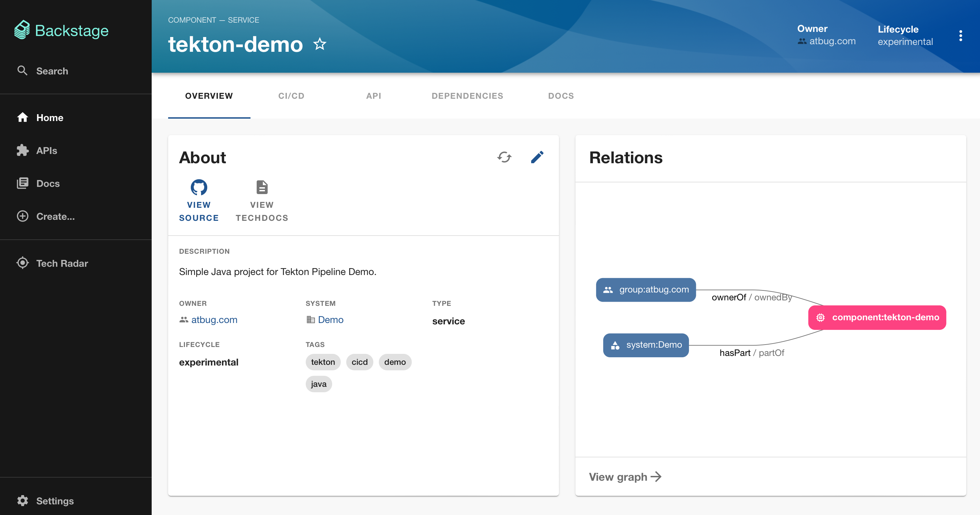Switch to the CI/CD tab
Image resolution: width=980 pixels, height=515 pixels.
(x=291, y=96)
